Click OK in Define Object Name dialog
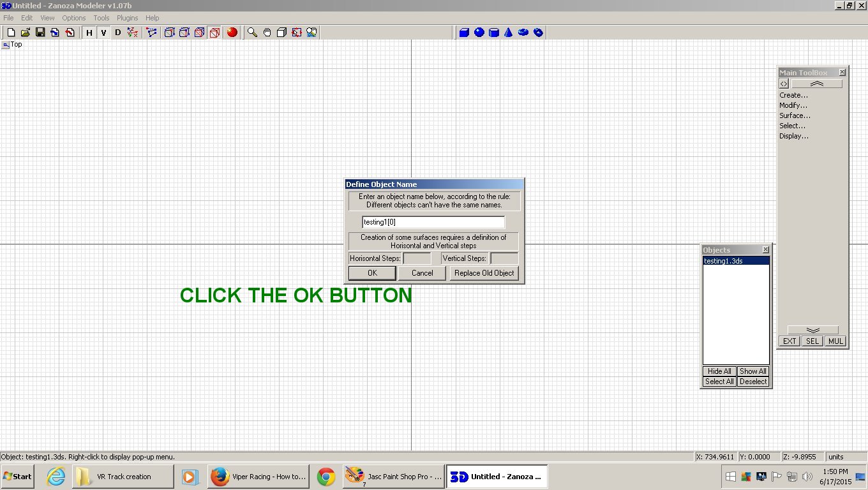 pyautogui.click(x=372, y=273)
